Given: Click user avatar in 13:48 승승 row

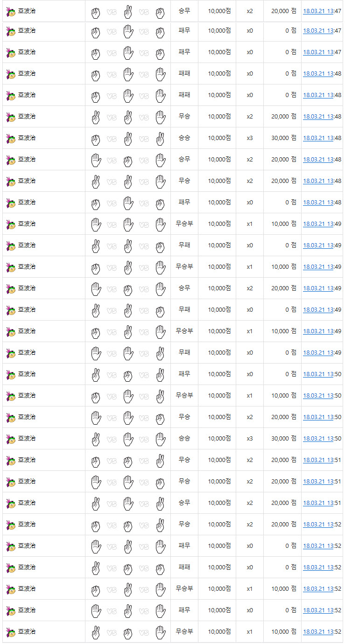Looking at the screenshot, I should tap(11, 139).
